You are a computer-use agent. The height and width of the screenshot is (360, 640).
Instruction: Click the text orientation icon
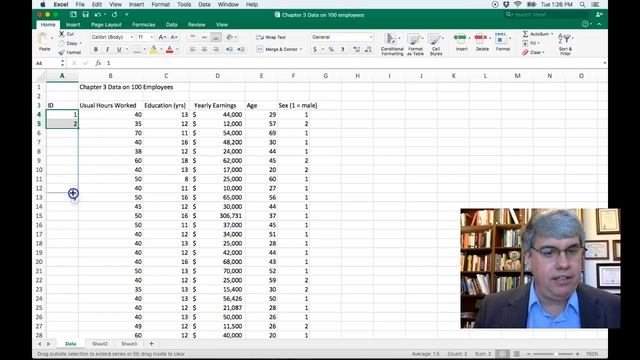pos(229,37)
